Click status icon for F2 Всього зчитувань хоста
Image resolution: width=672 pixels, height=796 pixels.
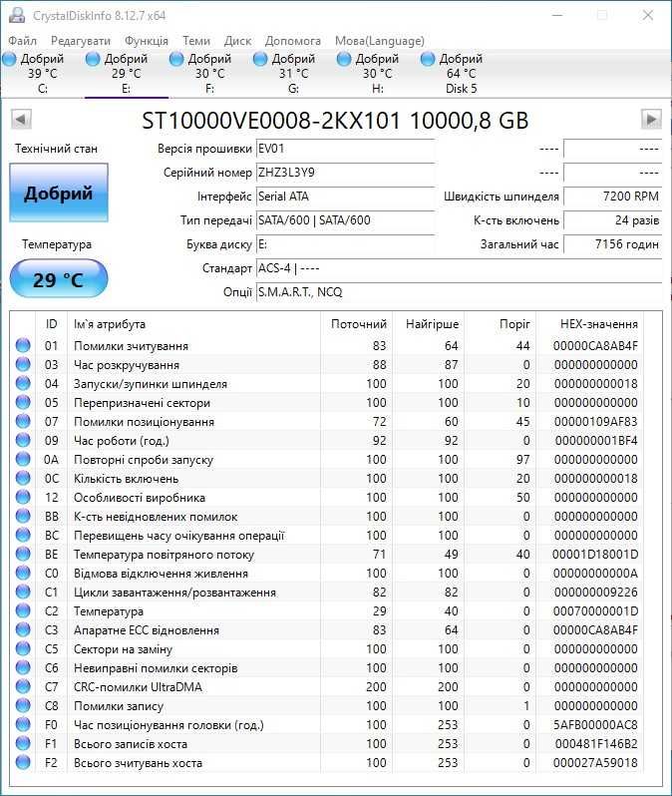pos(23,762)
